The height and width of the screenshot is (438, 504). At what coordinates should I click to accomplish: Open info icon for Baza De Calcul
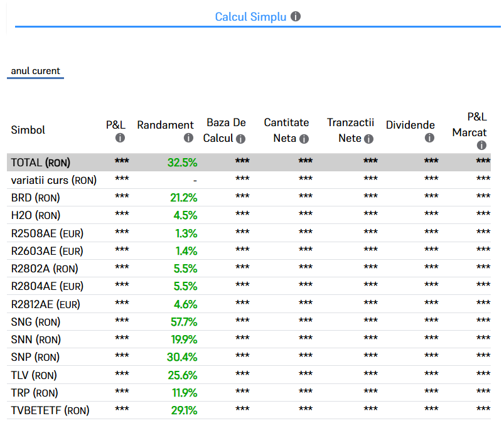(x=240, y=139)
